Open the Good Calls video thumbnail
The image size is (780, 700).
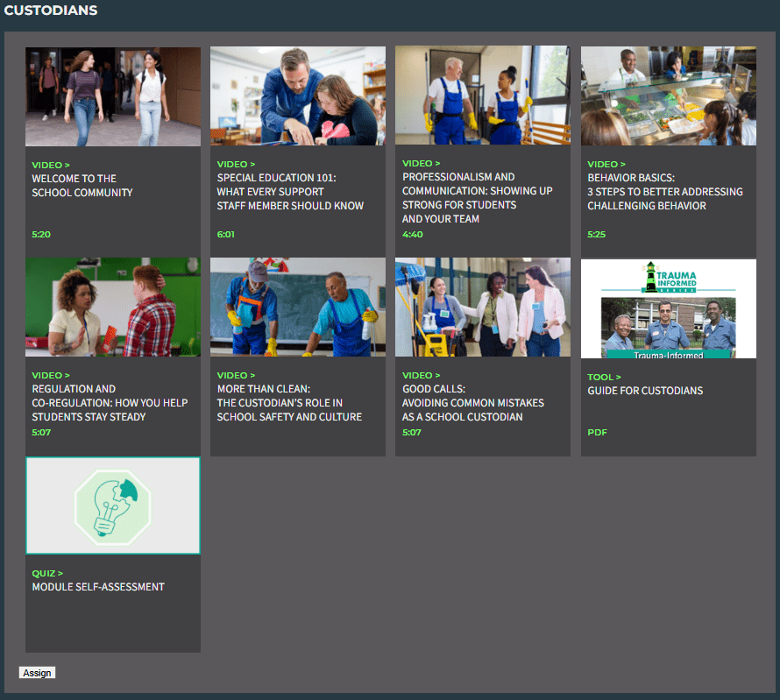483,307
